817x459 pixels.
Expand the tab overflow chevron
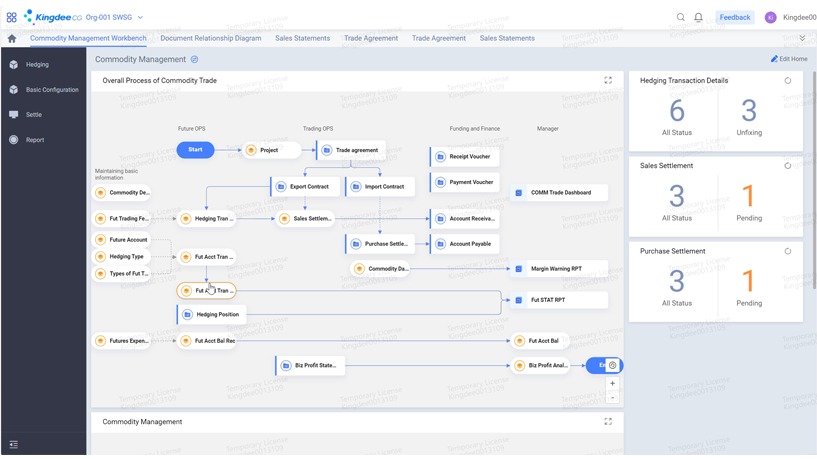click(x=802, y=39)
